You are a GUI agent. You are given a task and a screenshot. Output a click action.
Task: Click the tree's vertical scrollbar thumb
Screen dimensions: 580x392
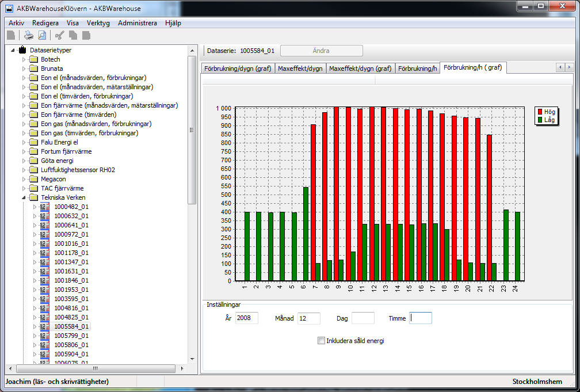coord(192,130)
